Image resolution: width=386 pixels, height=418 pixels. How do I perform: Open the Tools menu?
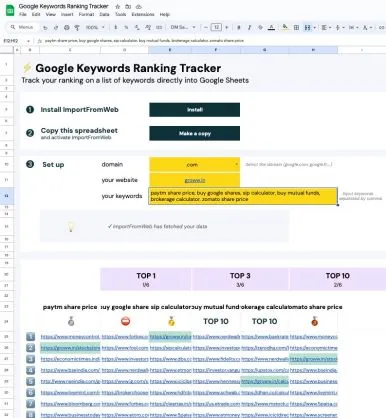tap(121, 14)
